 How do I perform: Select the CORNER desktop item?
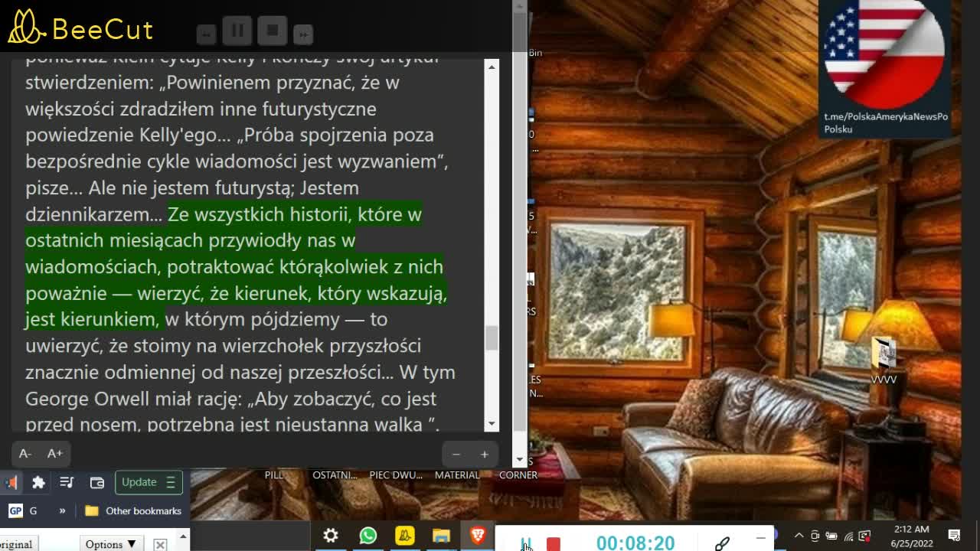point(518,475)
